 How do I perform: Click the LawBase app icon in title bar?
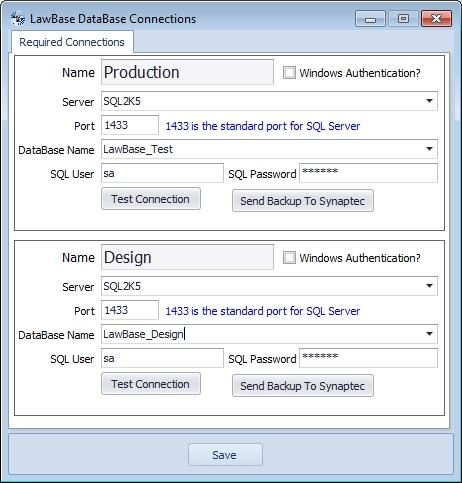tap(17, 18)
